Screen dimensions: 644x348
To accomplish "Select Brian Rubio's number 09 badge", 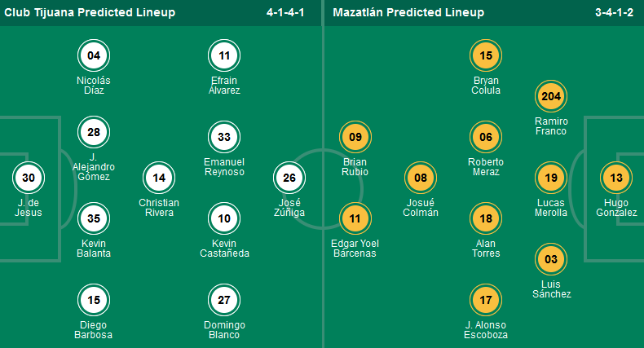I will (355, 138).
